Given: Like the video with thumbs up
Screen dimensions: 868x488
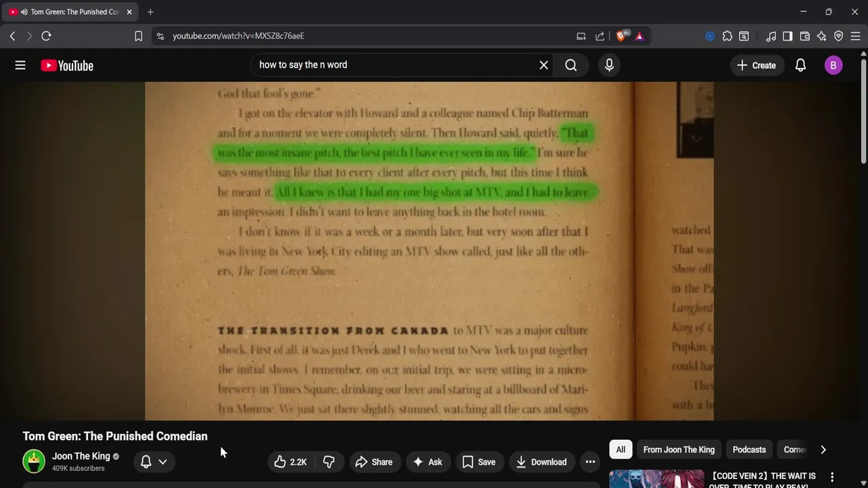Looking at the screenshot, I should pyautogui.click(x=291, y=462).
